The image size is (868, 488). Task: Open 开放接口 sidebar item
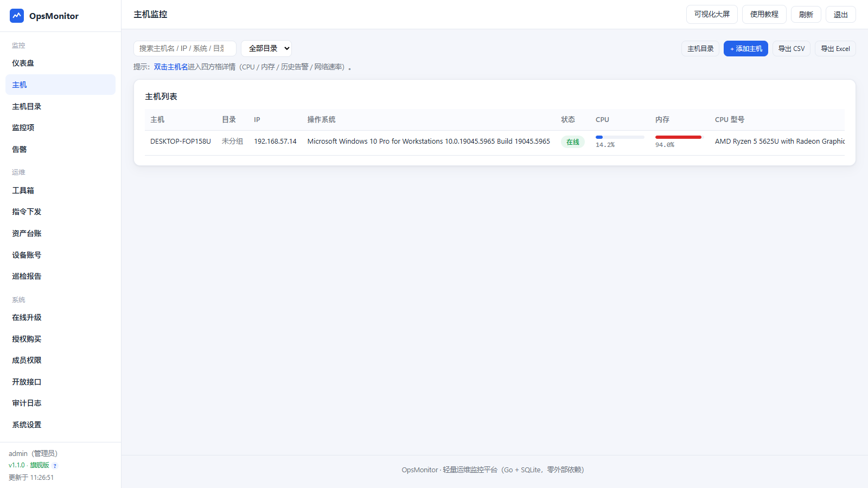[60, 382]
